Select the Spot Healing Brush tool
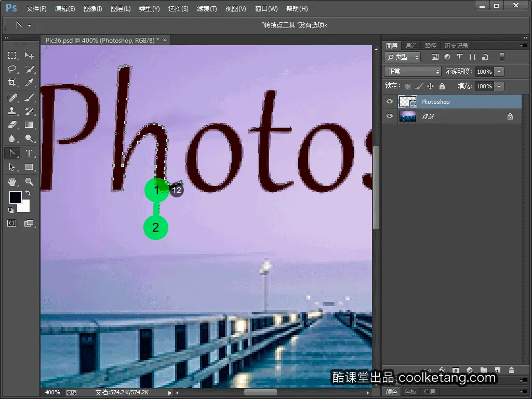The width and height of the screenshot is (532, 399). tap(12, 98)
